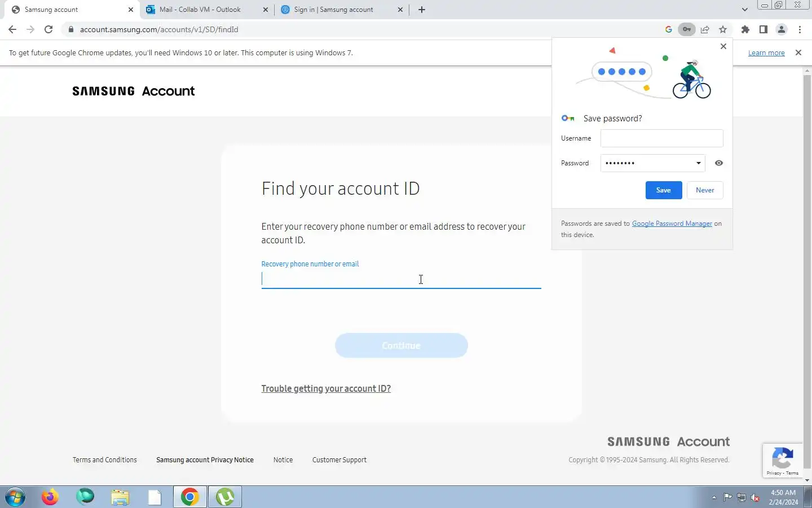Open the blank document taskbar icon

click(155, 497)
